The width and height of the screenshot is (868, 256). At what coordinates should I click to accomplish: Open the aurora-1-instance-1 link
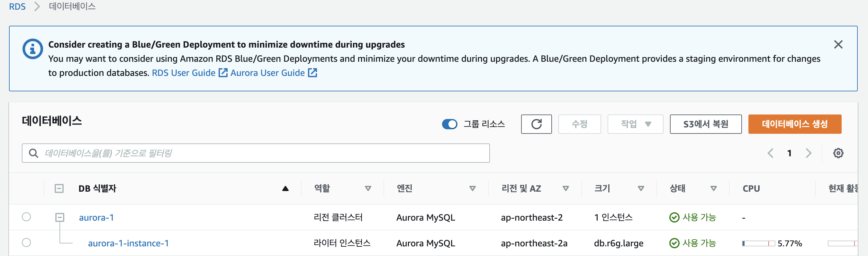click(128, 243)
